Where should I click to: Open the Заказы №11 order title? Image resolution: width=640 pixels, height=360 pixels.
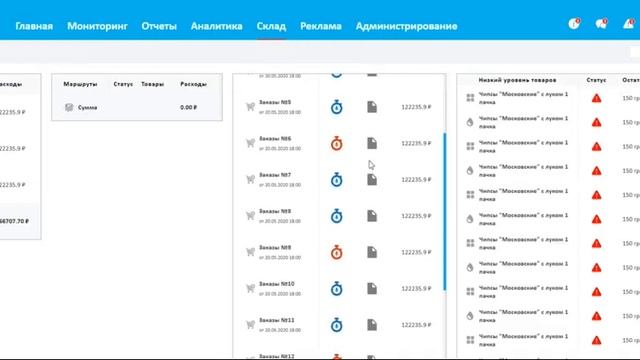tap(277, 320)
